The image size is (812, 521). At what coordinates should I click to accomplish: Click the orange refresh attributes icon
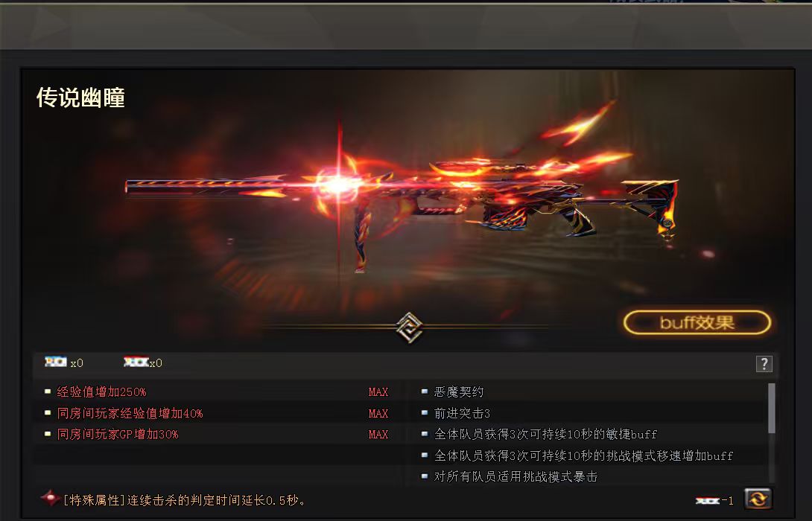click(758, 499)
